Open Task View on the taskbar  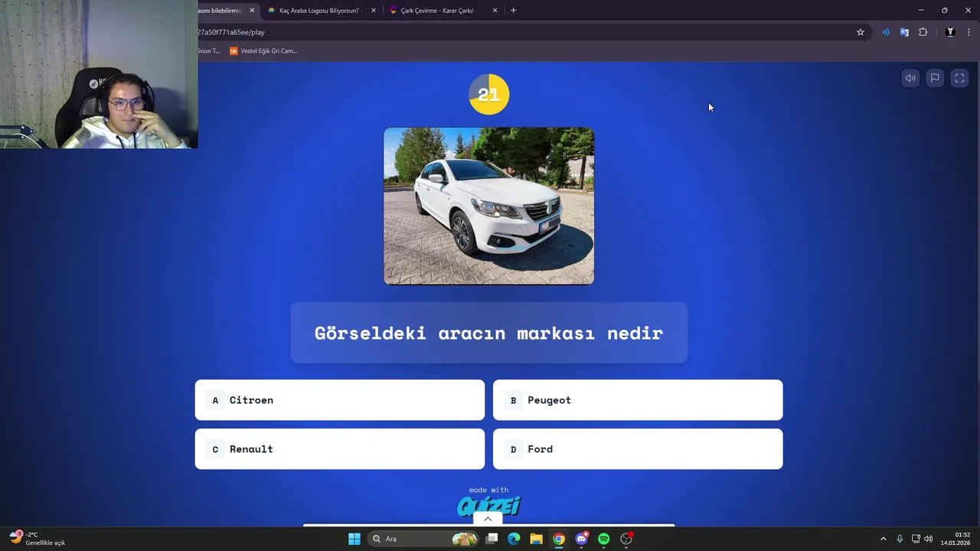(x=492, y=539)
